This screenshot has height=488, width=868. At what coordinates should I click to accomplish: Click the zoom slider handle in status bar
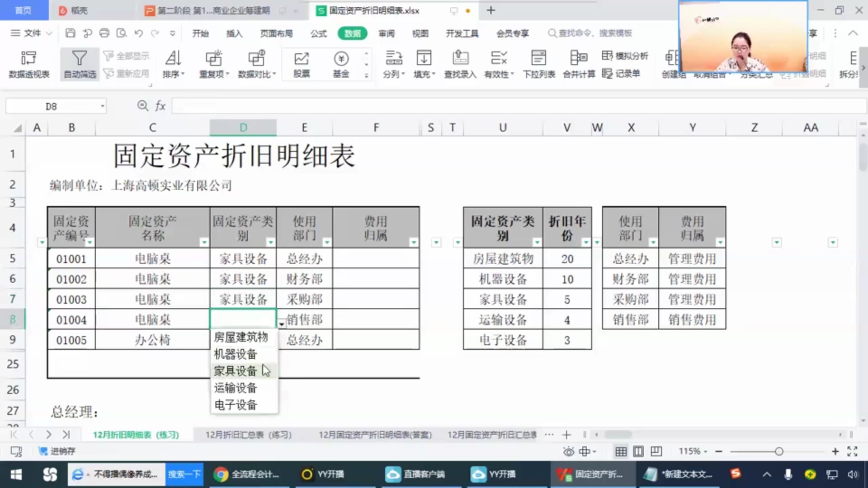778,451
